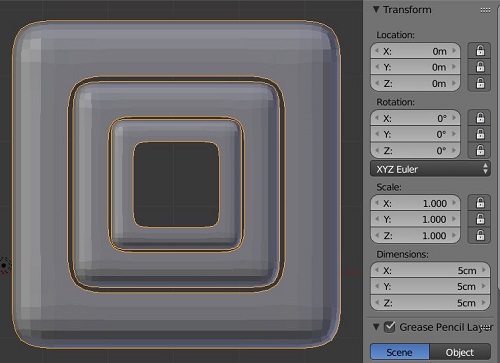Decrease Scale Y with left arrow
The width and height of the screenshot is (500, 363).
tap(377, 219)
